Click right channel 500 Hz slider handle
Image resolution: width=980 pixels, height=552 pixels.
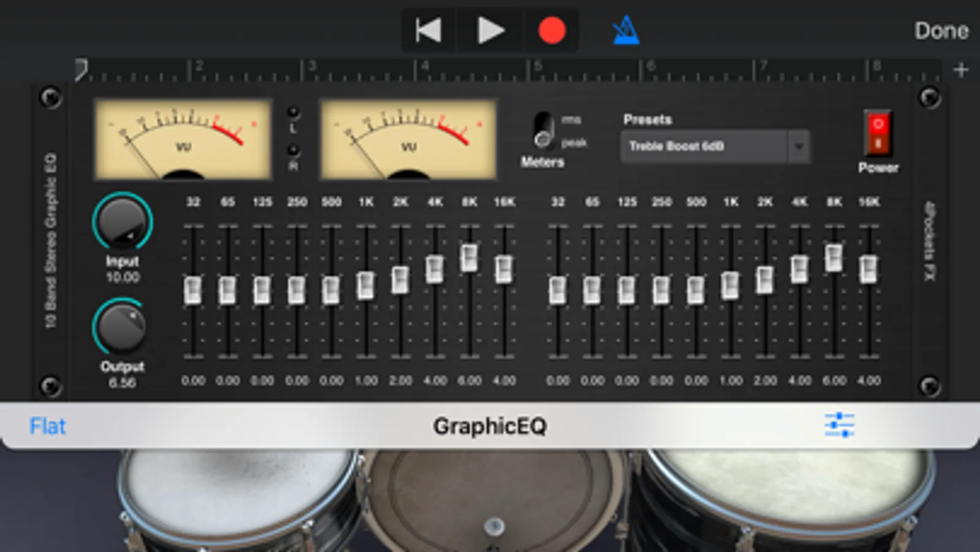click(696, 290)
